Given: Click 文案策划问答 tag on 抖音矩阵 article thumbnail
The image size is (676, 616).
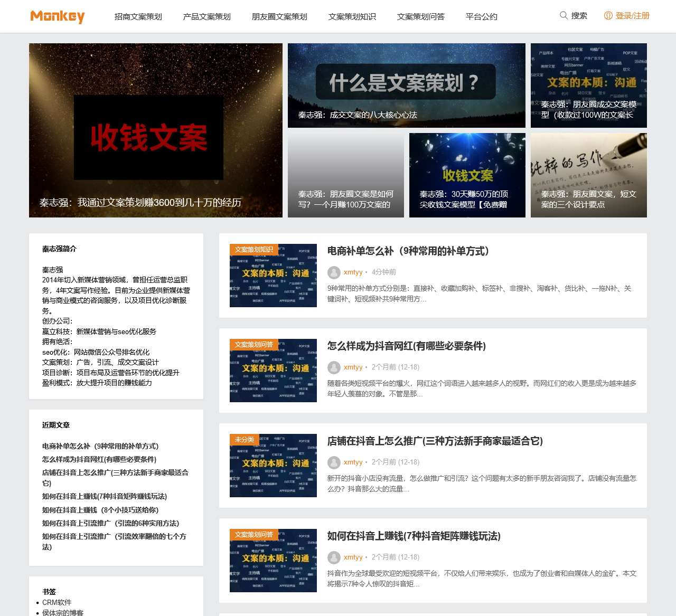Looking at the screenshot, I should tap(254, 535).
